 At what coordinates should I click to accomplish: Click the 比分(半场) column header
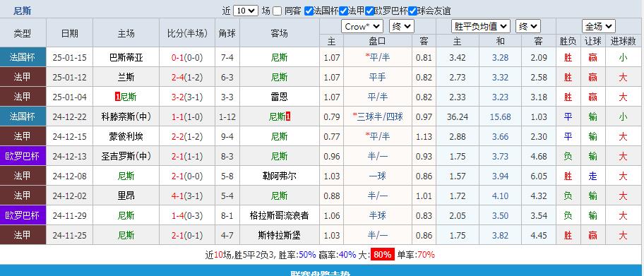point(187,33)
